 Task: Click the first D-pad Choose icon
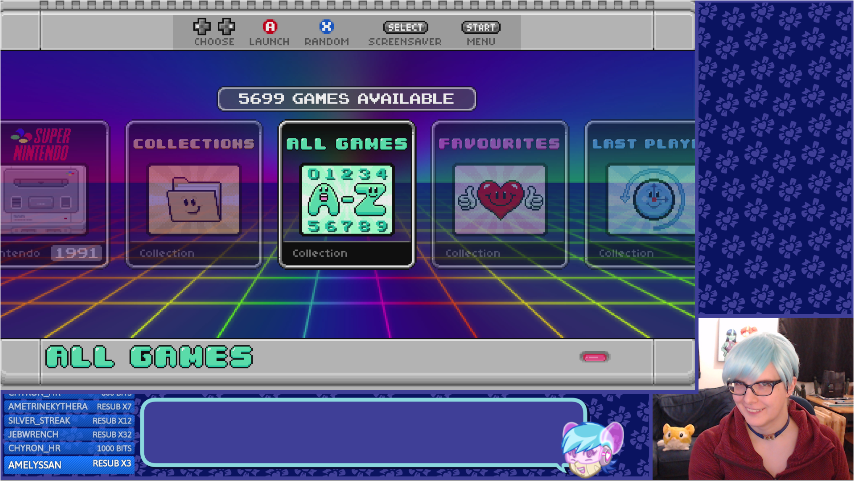[202, 26]
